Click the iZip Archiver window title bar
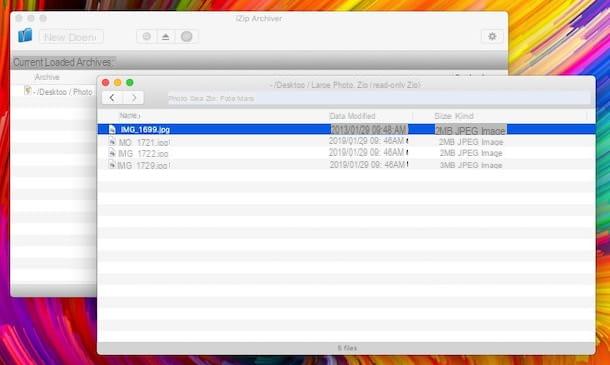This screenshot has height=365, width=610. pos(259,18)
